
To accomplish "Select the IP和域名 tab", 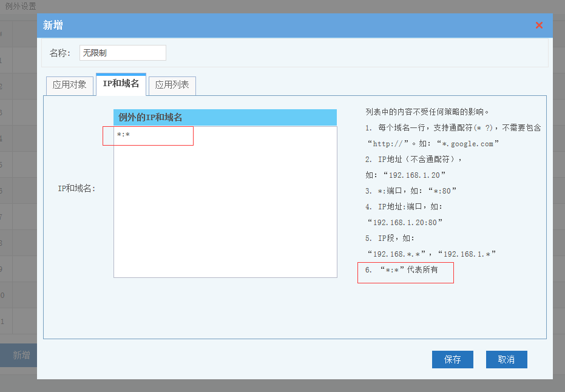I will [121, 84].
